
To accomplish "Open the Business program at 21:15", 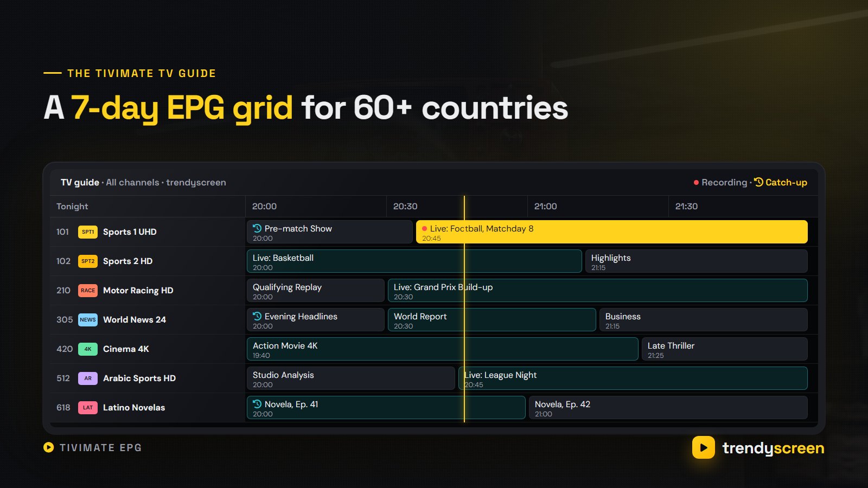I will pyautogui.click(x=704, y=320).
